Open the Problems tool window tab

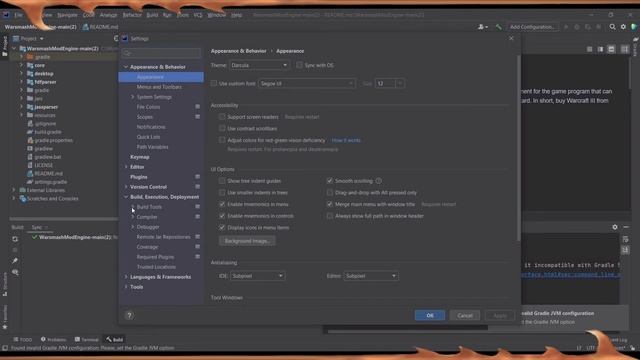tap(53, 340)
